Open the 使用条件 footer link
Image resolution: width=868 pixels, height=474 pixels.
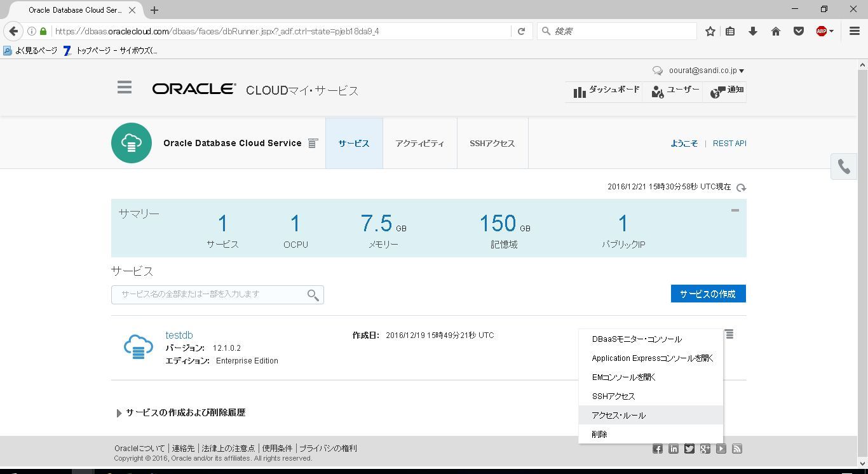pos(277,449)
